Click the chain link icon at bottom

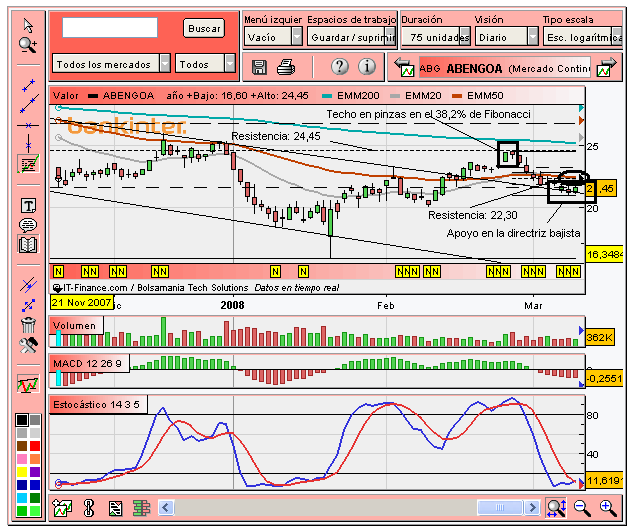(x=89, y=508)
